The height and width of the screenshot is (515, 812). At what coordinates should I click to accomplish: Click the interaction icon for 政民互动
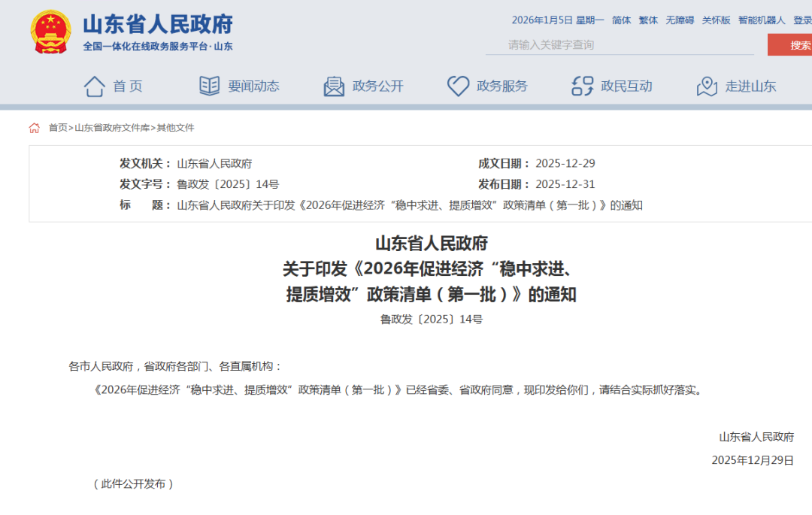tap(583, 86)
